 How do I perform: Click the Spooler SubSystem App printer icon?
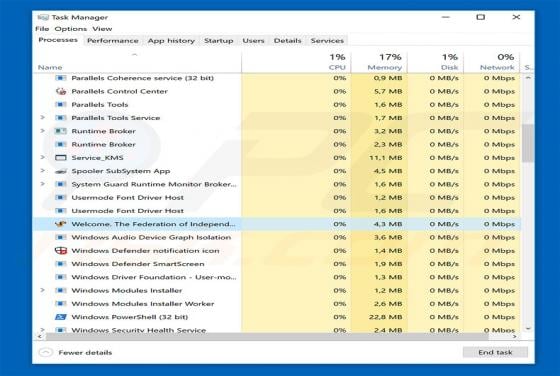click(x=60, y=171)
